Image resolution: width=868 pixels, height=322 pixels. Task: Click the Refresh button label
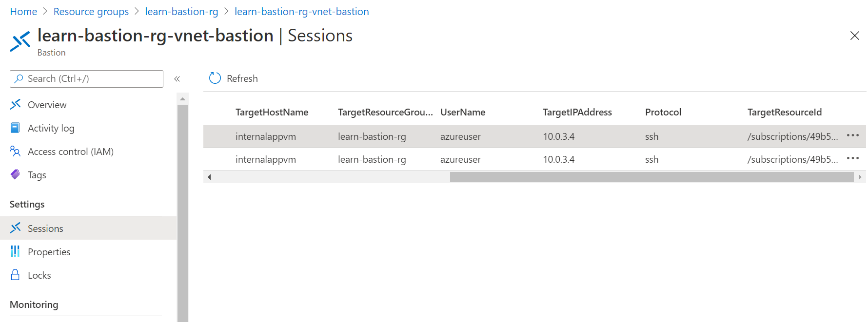pyautogui.click(x=242, y=78)
